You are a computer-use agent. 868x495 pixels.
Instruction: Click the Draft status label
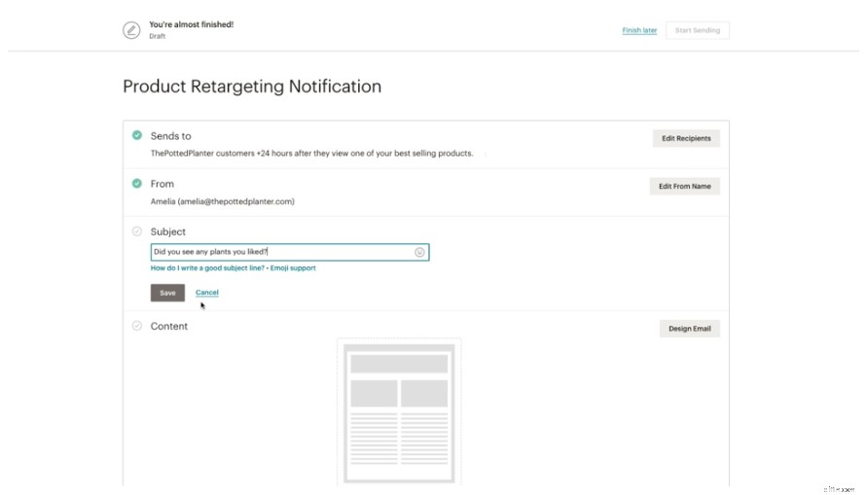pos(158,37)
